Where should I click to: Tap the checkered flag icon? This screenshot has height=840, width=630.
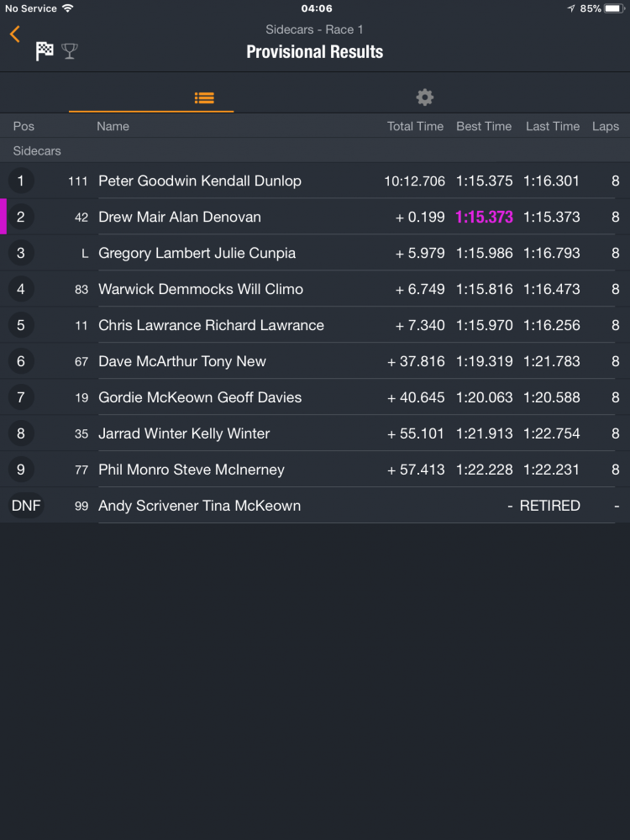(45, 51)
